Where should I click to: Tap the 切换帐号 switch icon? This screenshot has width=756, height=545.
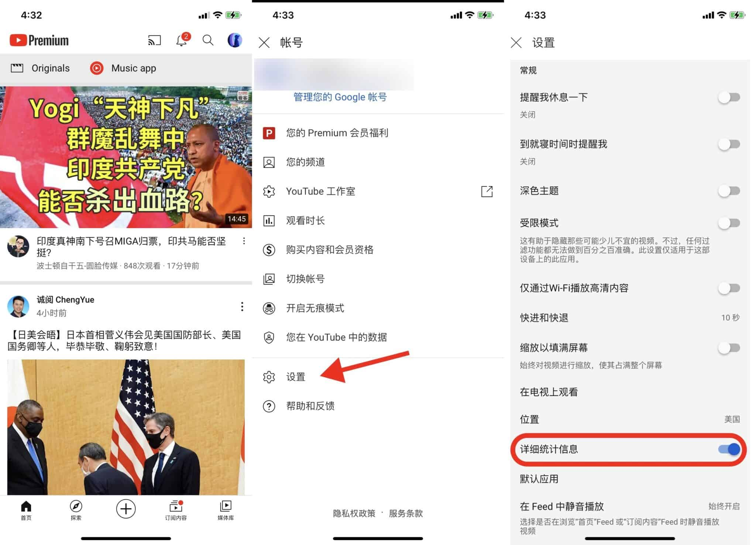tap(269, 279)
